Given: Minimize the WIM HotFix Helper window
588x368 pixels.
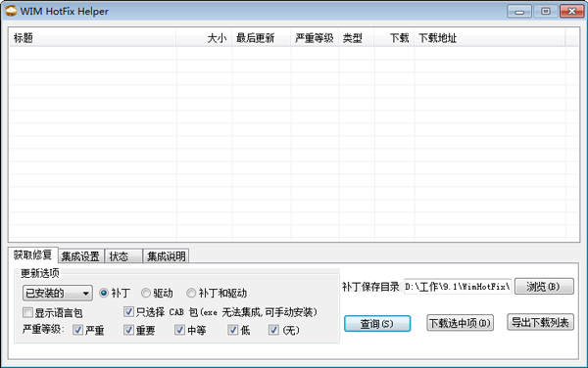Looking at the screenshot, I should click(519, 11).
